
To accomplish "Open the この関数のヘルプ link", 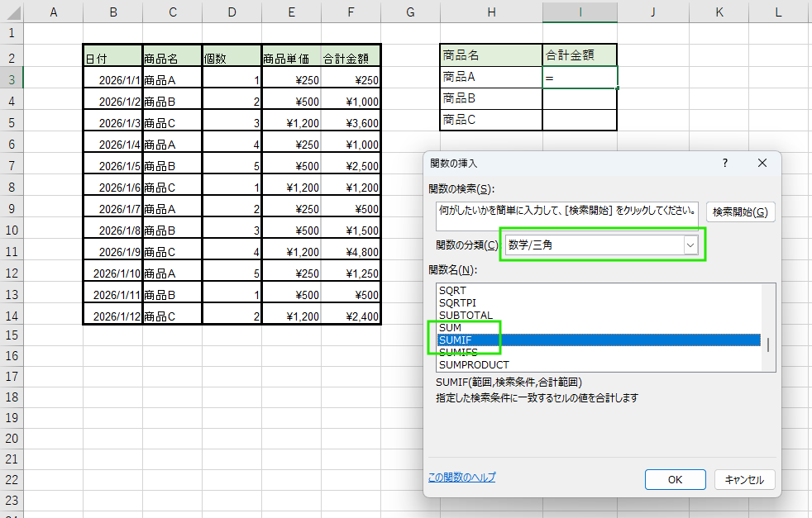I will pos(461,478).
